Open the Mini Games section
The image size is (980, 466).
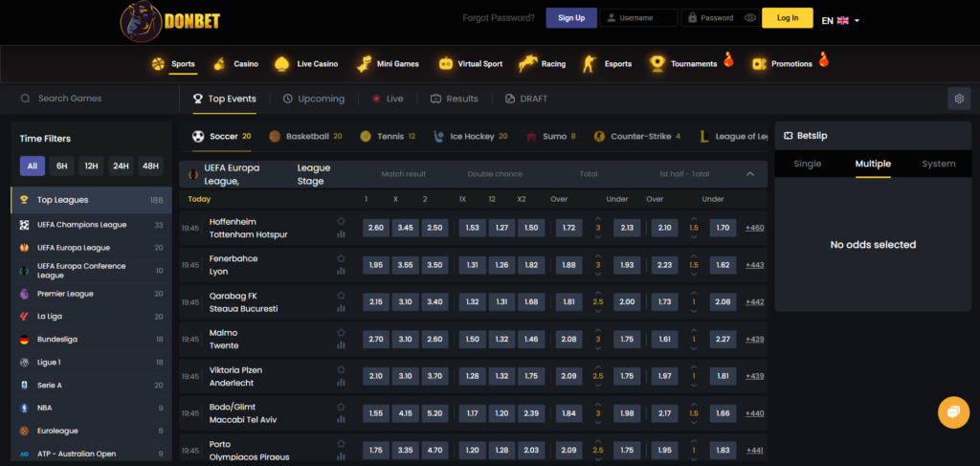click(388, 64)
